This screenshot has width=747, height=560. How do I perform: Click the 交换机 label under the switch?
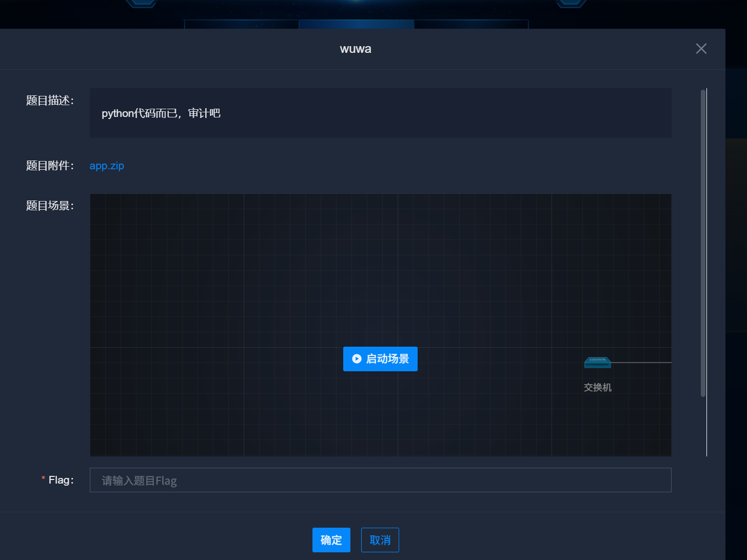597,388
